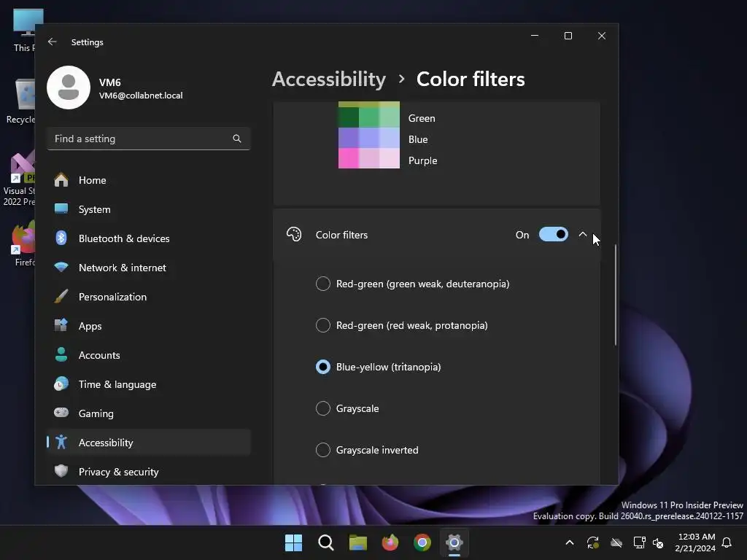Click the Color filters palette icon
Image resolution: width=747 pixels, height=560 pixels.
[x=294, y=234]
